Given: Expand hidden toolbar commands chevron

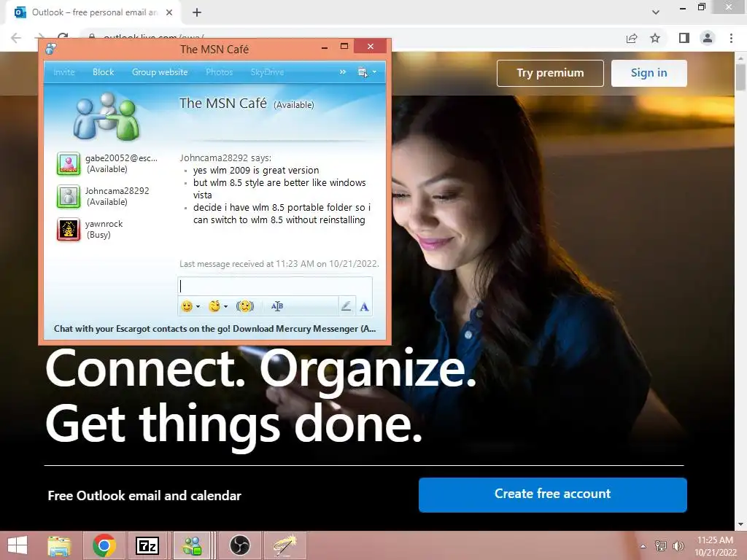Looking at the screenshot, I should point(343,72).
